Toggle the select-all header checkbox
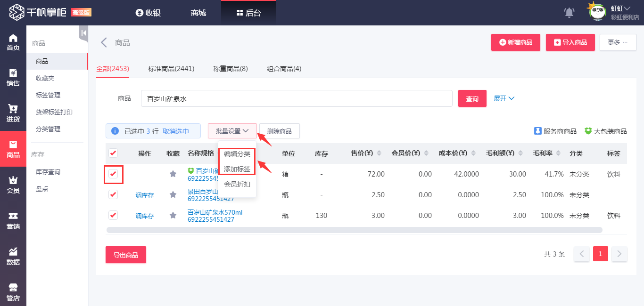This screenshot has width=644, height=306. [x=113, y=153]
